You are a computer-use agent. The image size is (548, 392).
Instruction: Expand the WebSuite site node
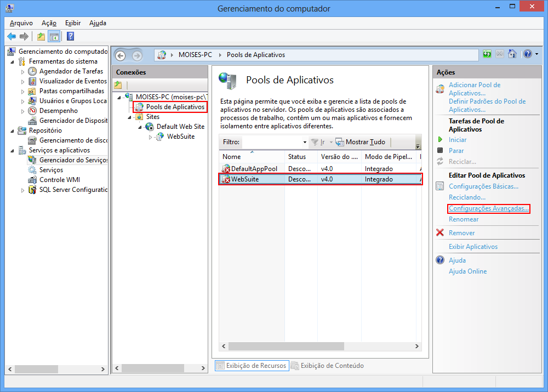(x=150, y=137)
